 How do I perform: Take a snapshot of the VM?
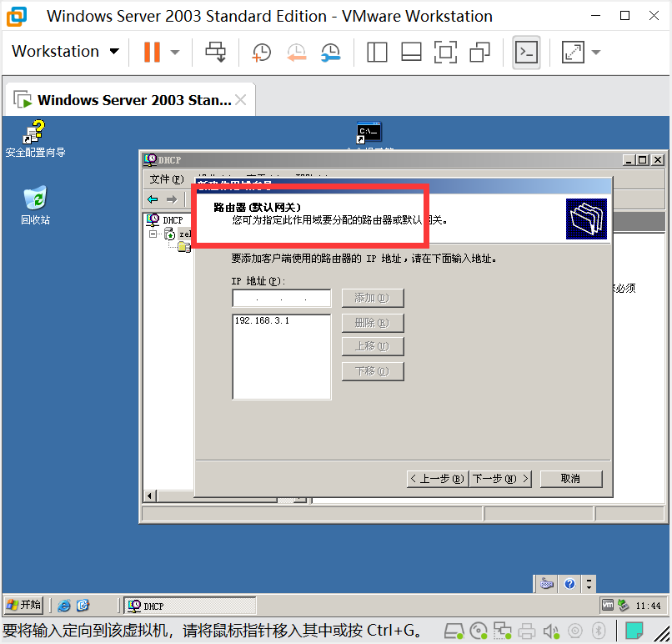pos(262,53)
